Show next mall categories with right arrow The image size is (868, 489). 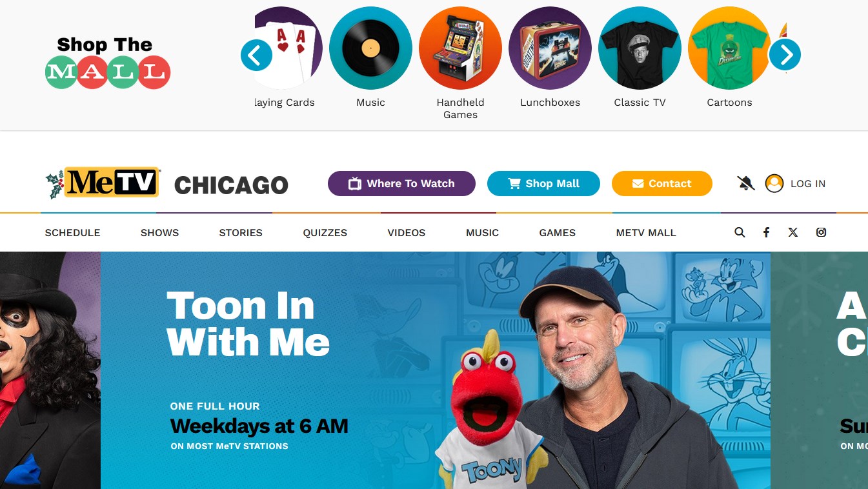(785, 55)
